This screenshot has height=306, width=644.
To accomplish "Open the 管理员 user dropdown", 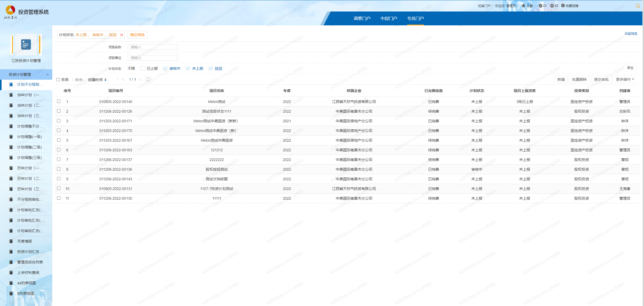I will coord(512,6).
